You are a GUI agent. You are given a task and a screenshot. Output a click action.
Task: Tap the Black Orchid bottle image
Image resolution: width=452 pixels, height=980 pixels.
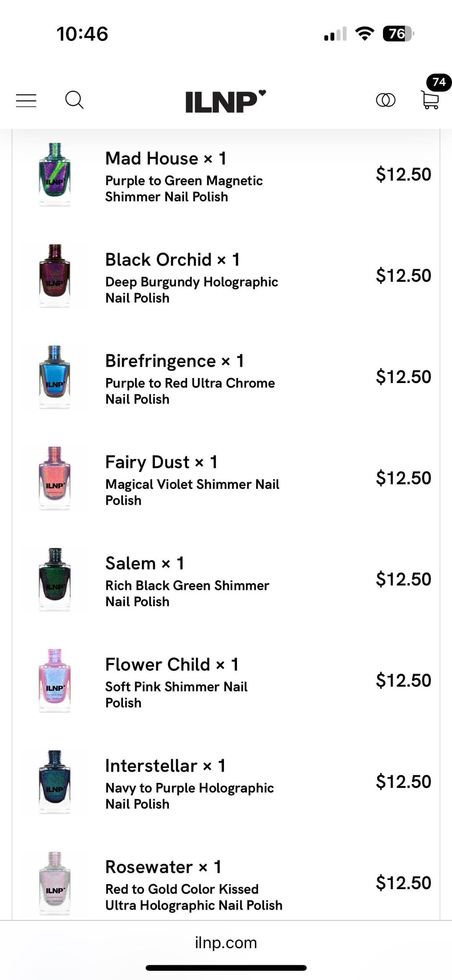[55, 276]
